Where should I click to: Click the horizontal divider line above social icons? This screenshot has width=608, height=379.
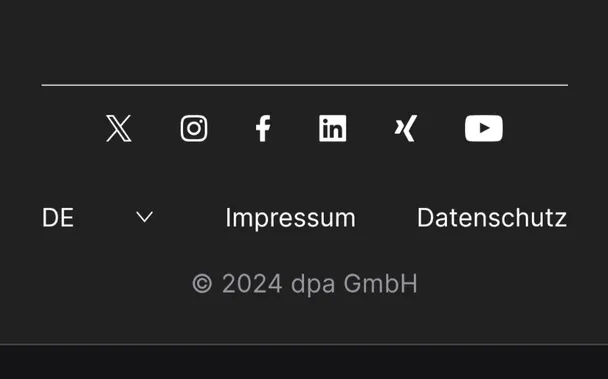click(x=305, y=85)
